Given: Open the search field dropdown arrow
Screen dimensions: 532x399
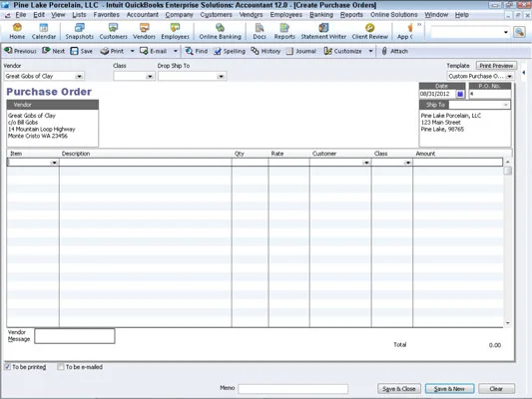Looking at the screenshot, I should pos(505,32).
